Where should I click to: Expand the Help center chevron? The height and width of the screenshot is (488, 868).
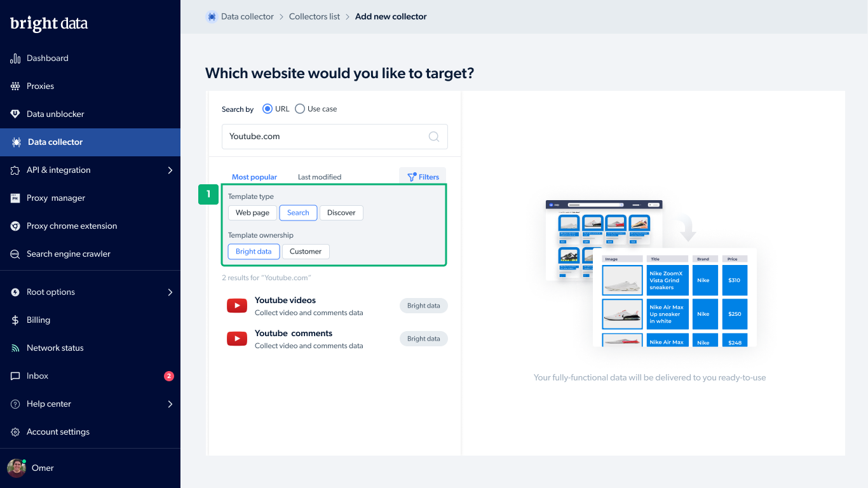click(170, 404)
